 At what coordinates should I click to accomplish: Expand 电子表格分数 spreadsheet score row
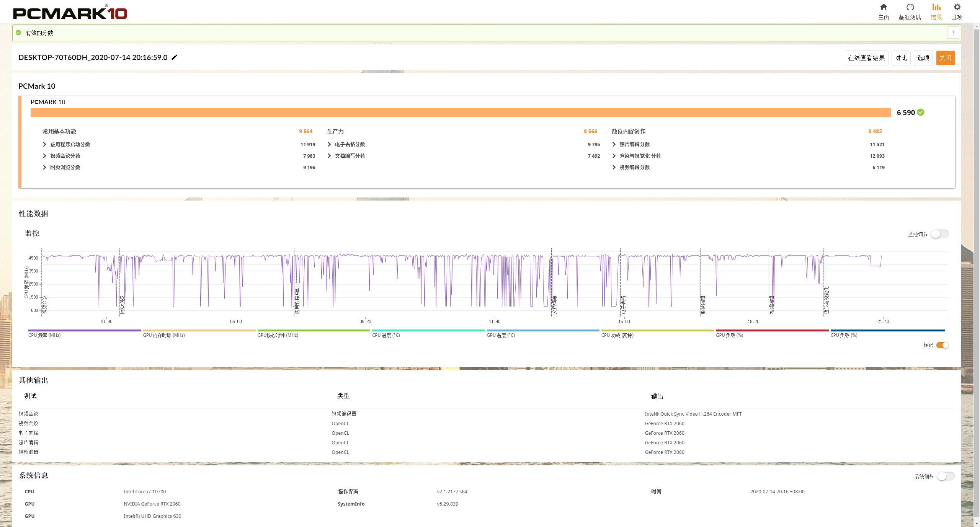(x=329, y=144)
